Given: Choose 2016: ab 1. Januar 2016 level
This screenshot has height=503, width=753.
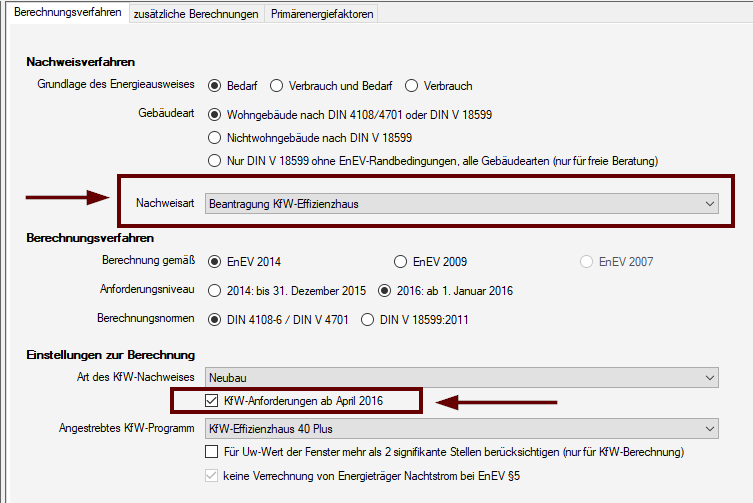Looking at the screenshot, I should coord(384,291).
